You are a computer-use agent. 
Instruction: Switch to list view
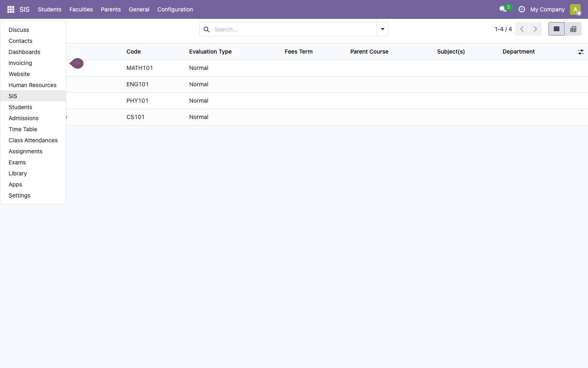pyautogui.click(x=556, y=29)
